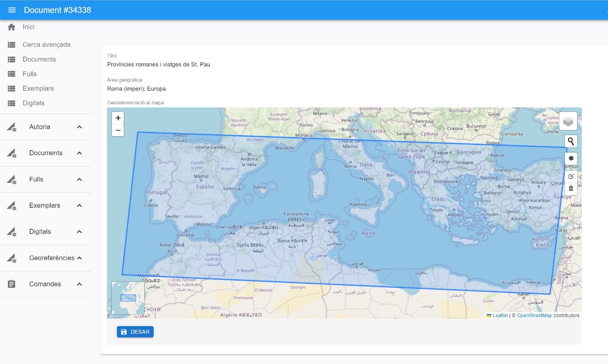Open the map layers control
This screenshot has height=364, width=608.
[x=568, y=121]
